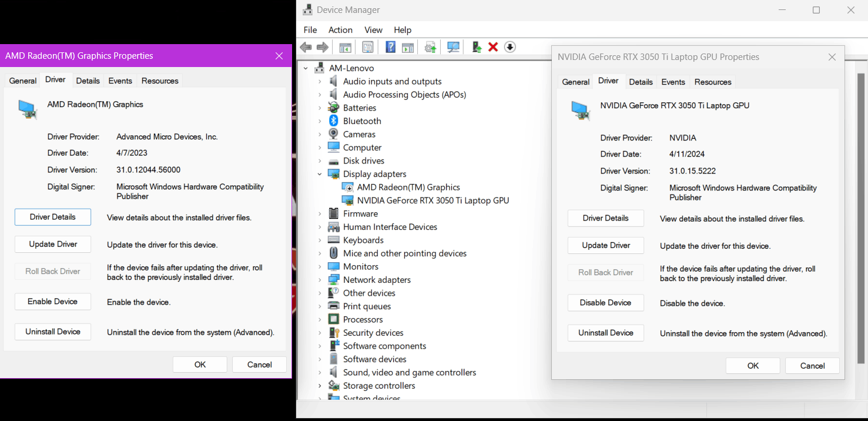Click Update Driver in NVIDIA Properties
The width and height of the screenshot is (868, 421).
coord(606,245)
